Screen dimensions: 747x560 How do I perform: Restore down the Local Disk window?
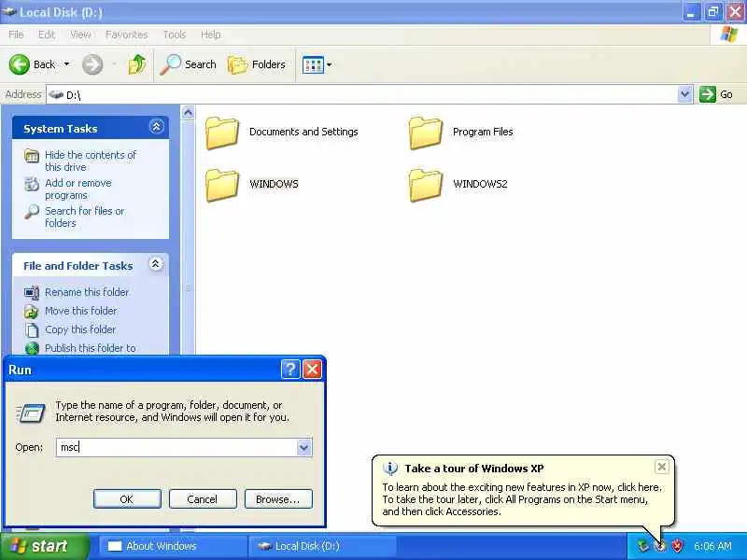(x=713, y=12)
